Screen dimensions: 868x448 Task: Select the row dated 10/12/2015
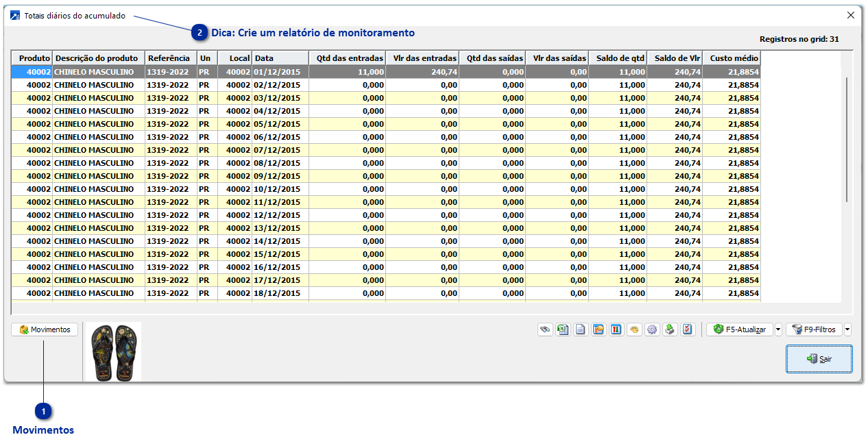point(277,189)
